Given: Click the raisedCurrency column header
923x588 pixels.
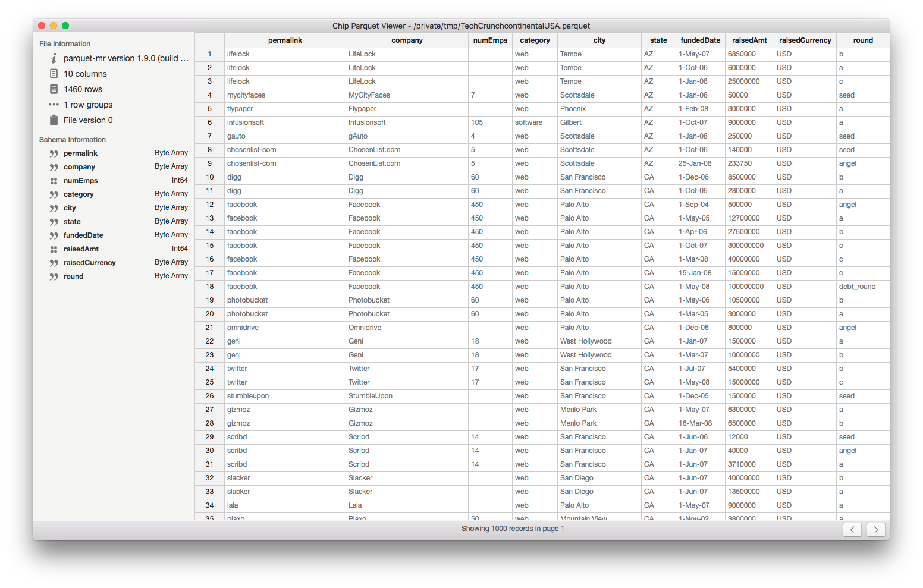Looking at the screenshot, I should (x=805, y=40).
